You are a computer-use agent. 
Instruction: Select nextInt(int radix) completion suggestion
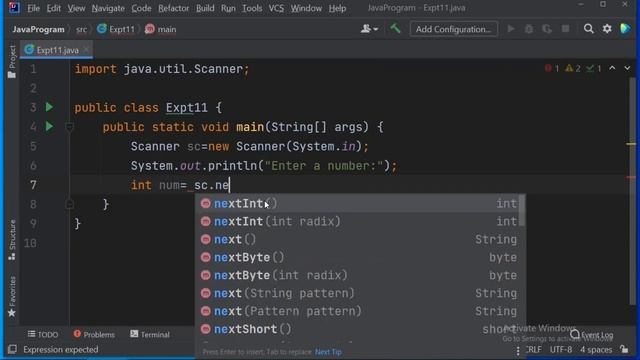pyautogui.click(x=359, y=221)
